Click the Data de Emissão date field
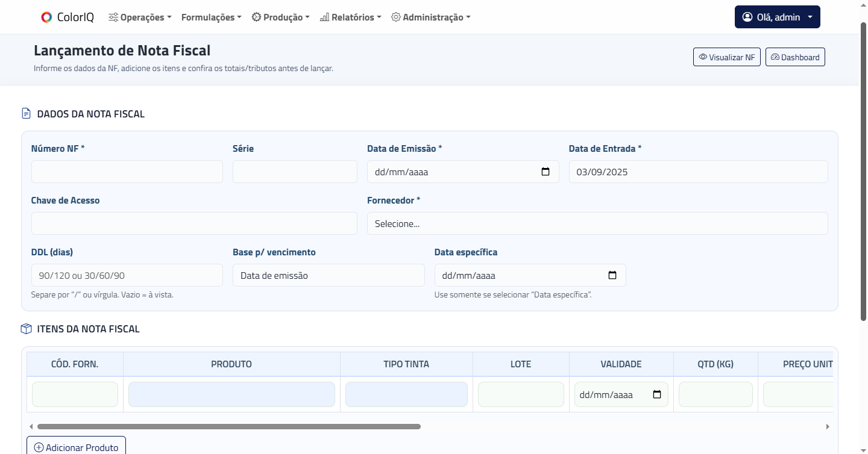 (x=463, y=172)
